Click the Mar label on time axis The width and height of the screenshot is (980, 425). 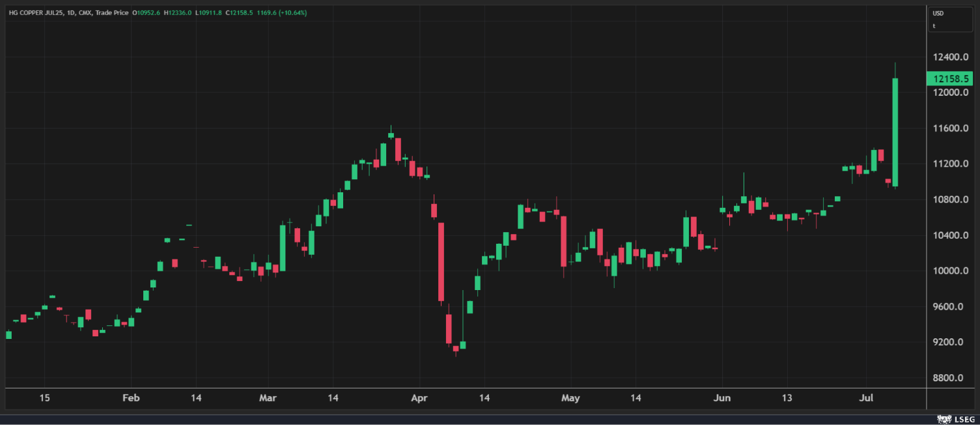click(268, 398)
